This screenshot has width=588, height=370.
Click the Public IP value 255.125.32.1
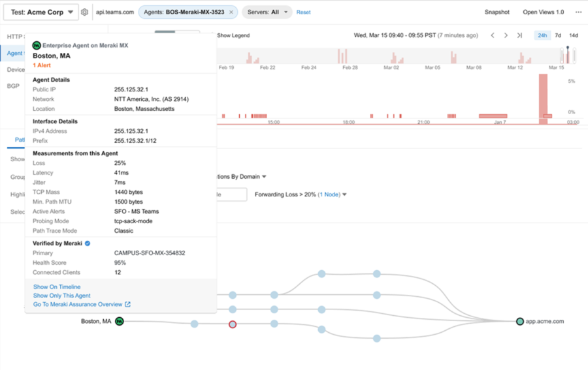click(x=131, y=89)
